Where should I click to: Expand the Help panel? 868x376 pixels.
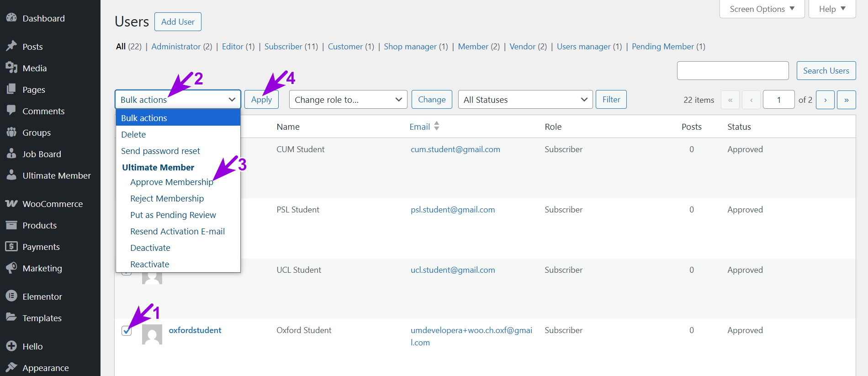(832, 9)
